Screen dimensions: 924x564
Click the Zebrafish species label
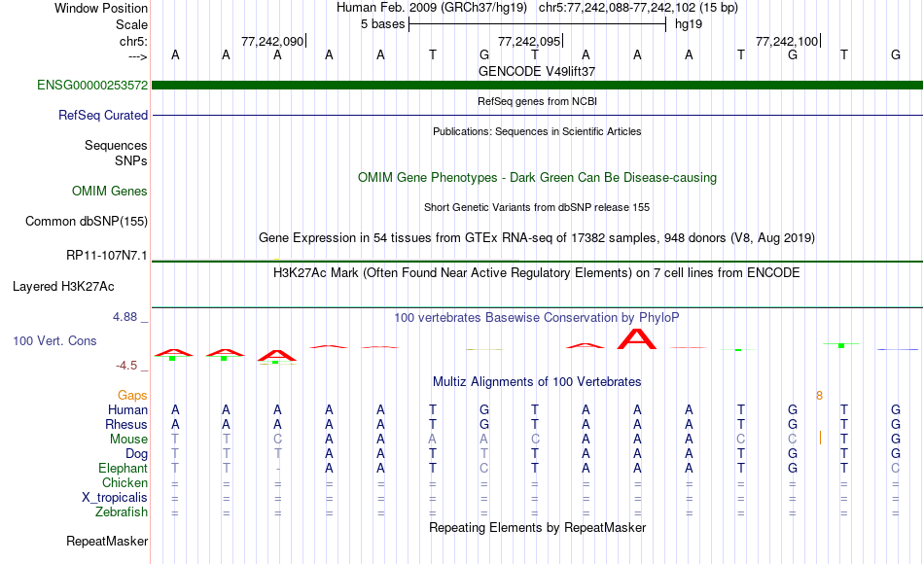[122, 512]
